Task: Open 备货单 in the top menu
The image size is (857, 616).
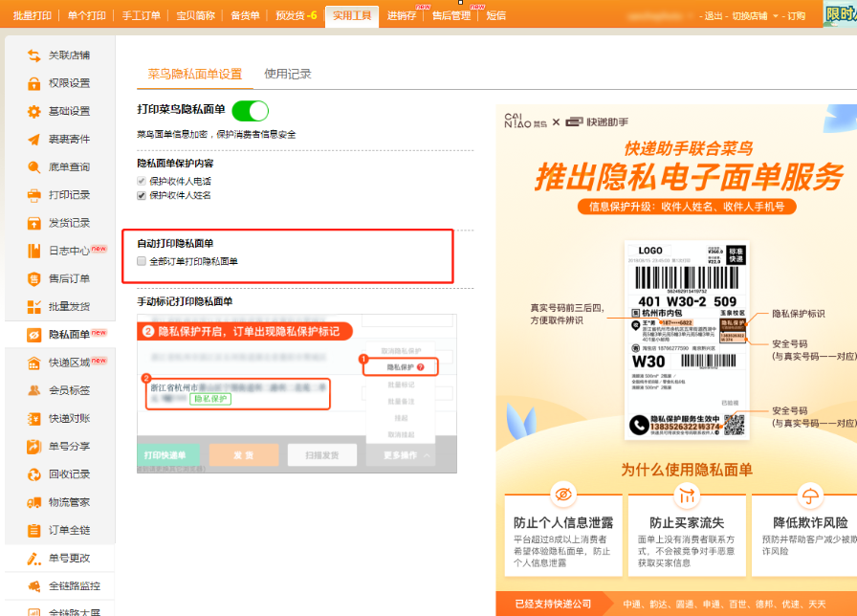Action: tap(245, 15)
